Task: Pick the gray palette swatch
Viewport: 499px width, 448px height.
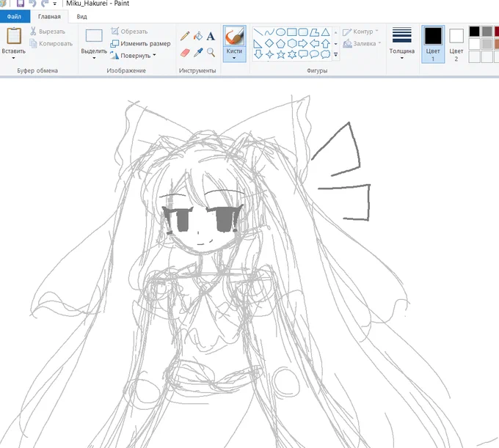Action: 487,32
